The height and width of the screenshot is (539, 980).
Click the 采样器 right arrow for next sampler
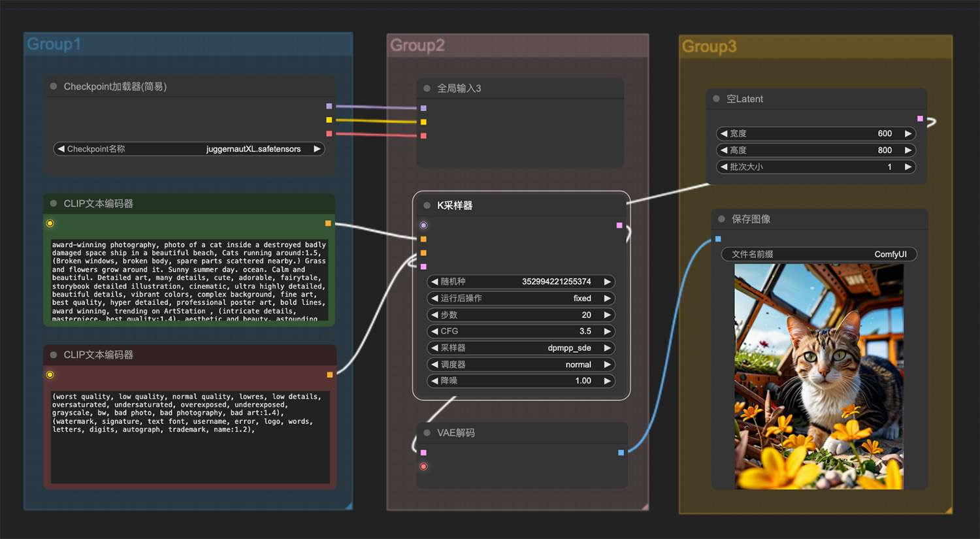(x=607, y=348)
